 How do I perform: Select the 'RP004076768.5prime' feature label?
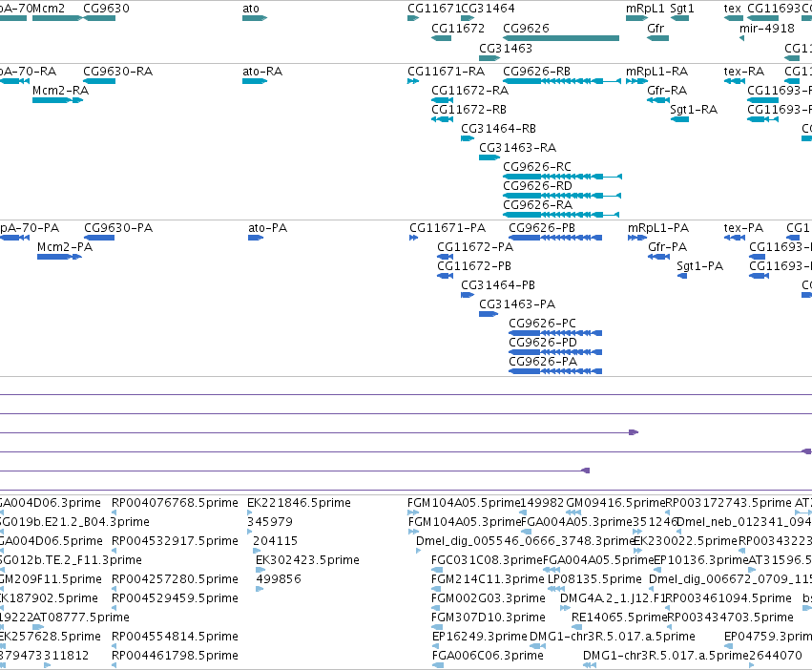(x=175, y=503)
